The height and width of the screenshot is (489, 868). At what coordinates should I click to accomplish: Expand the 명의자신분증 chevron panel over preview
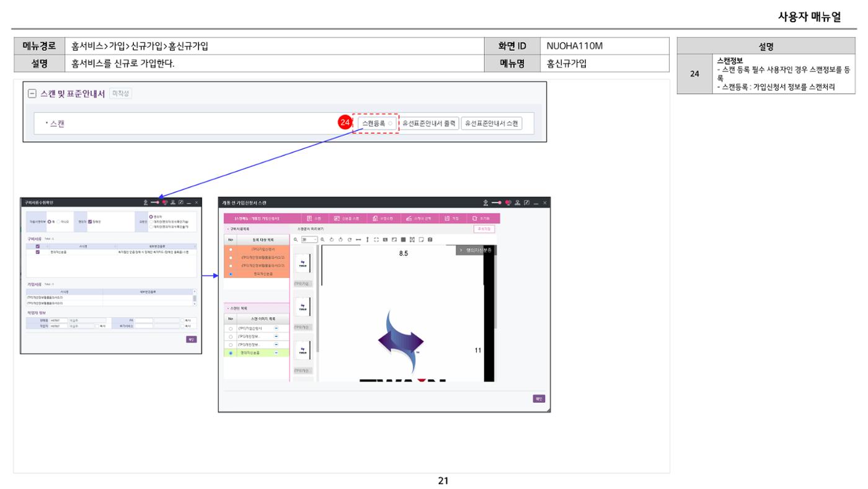point(476,250)
